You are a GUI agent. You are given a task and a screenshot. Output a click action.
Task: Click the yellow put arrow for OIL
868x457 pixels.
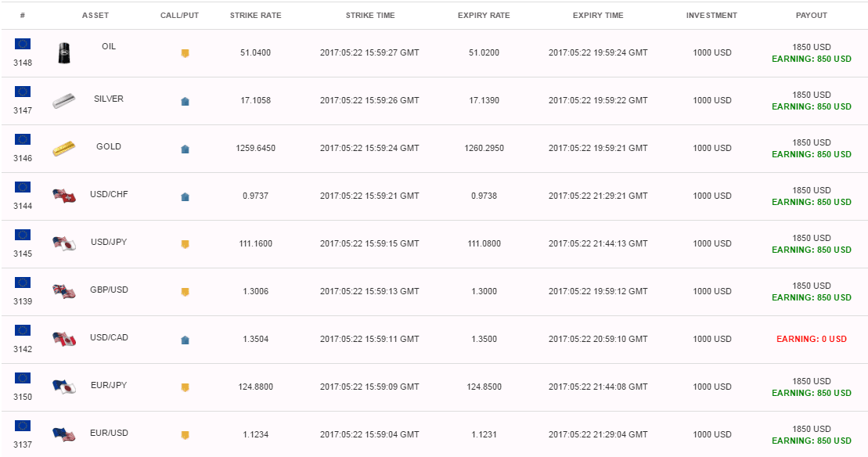point(185,53)
